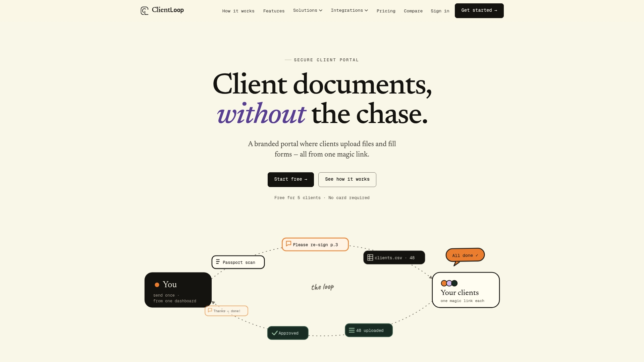The image size is (644, 362).
Task: Click the Sign in link
Action: [x=440, y=11]
